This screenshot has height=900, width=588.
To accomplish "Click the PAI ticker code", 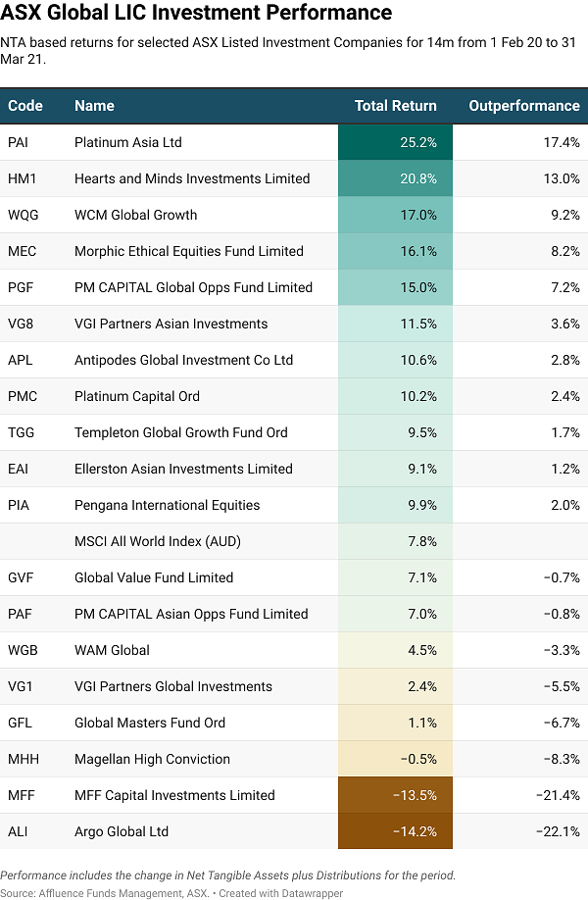I will [19, 142].
